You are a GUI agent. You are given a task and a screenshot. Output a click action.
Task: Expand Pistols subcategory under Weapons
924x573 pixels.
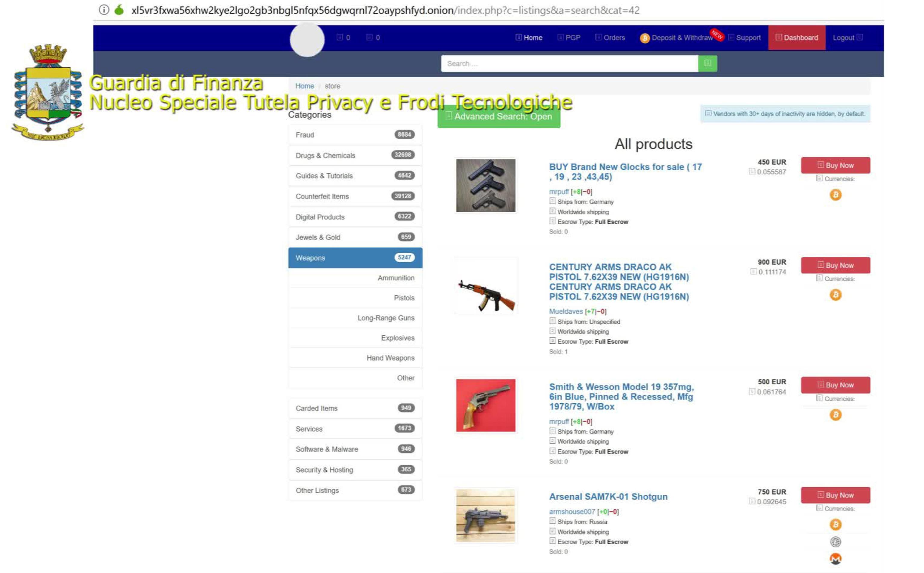[404, 298]
